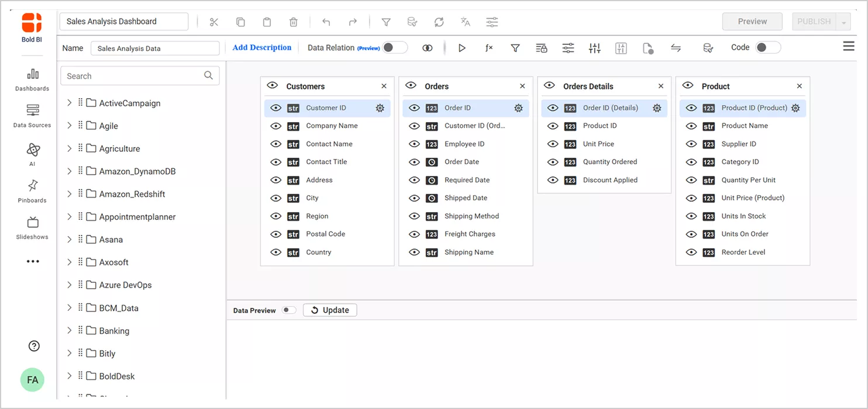This screenshot has height=409, width=868.
Task: Click the PUBLISH button
Action: [x=814, y=22]
